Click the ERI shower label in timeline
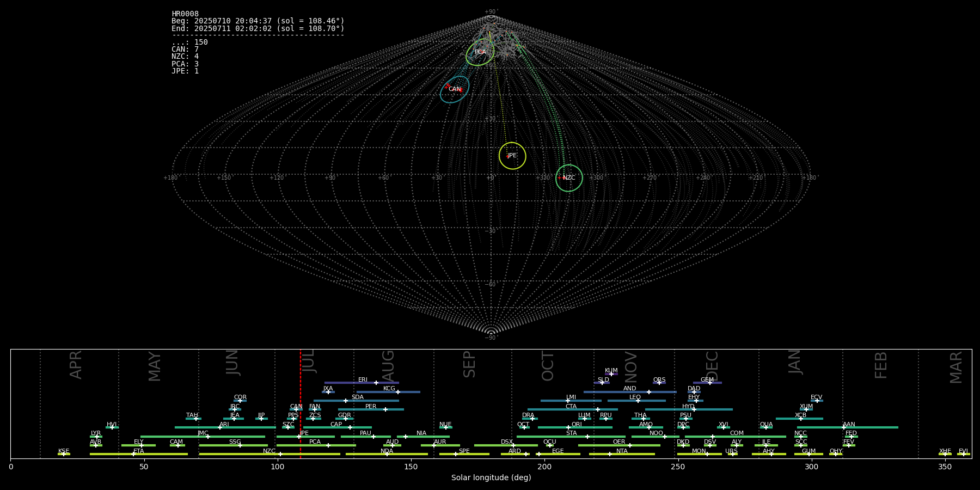Screen dimensions: 980x490 tap(363, 380)
